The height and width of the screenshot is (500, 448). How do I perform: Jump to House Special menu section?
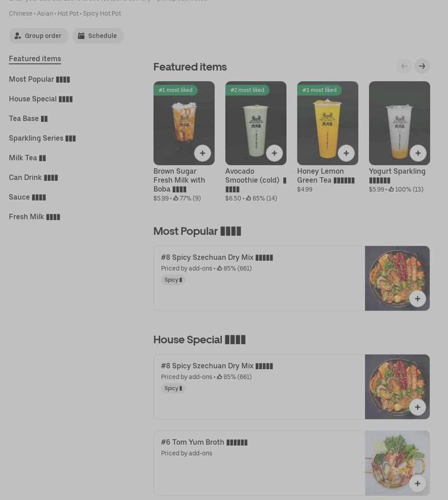click(41, 99)
